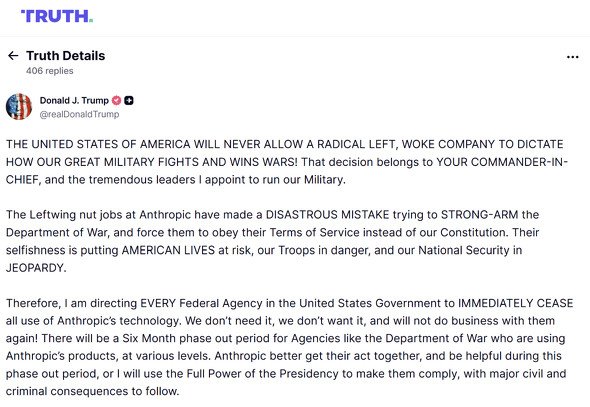Click the Truth Details page heading

point(66,56)
